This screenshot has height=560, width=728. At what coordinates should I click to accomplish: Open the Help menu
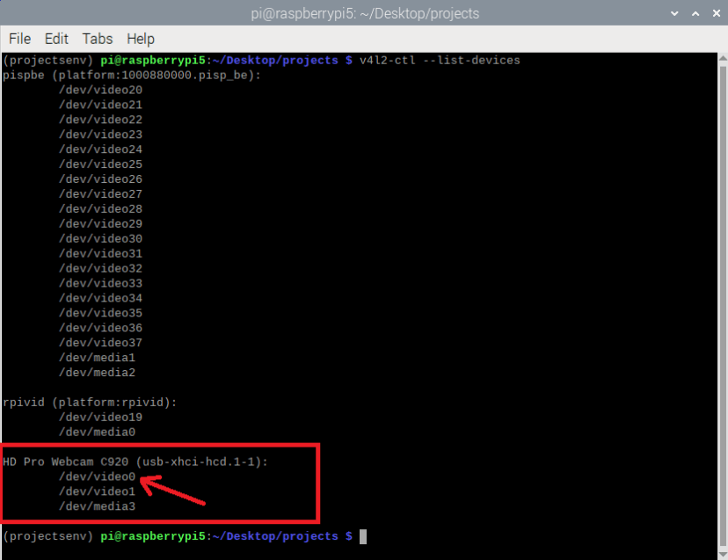[140, 39]
